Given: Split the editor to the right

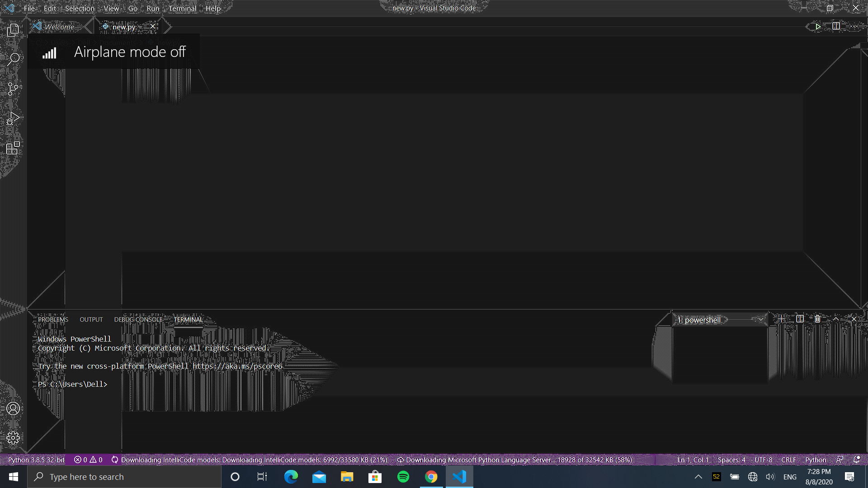Looking at the screenshot, I should pyautogui.click(x=836, y=27).
